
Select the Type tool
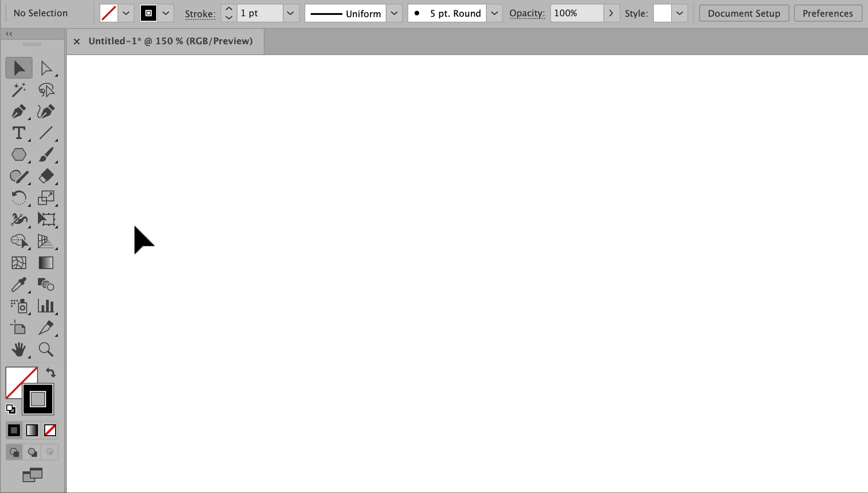point(19,133)
